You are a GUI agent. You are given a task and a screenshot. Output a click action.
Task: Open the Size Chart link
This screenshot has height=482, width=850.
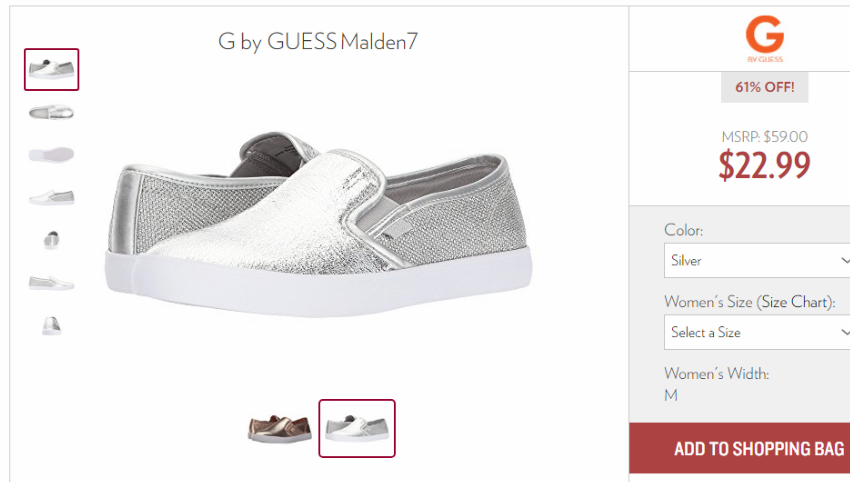tap(796, 302)
